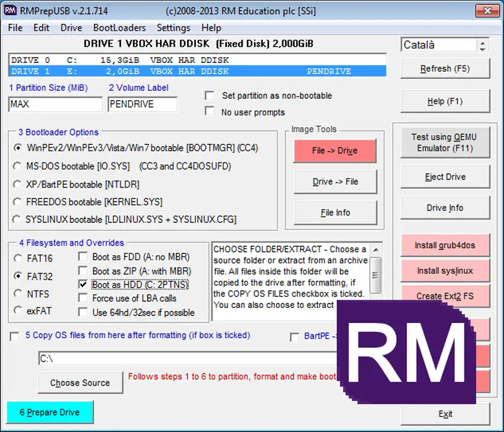Screen dimensions: 504x432
Task: Click 6 Prepare Drive button
Action: tap(50, 412)
